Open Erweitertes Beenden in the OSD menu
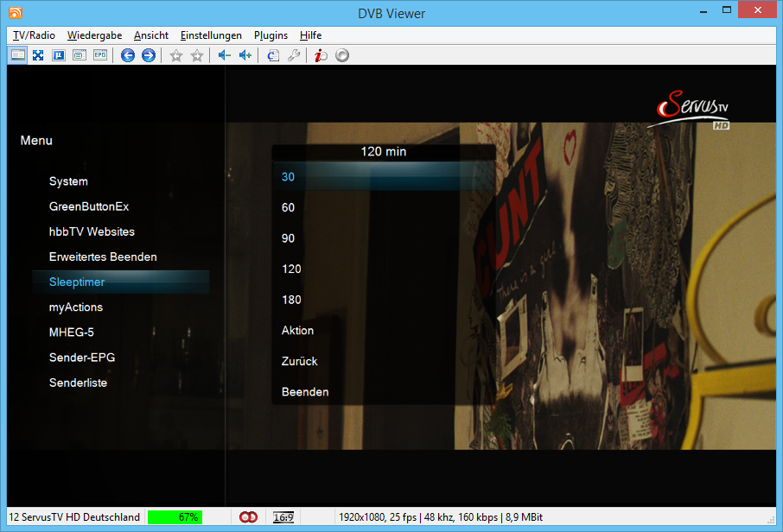 tap(103, 257)
